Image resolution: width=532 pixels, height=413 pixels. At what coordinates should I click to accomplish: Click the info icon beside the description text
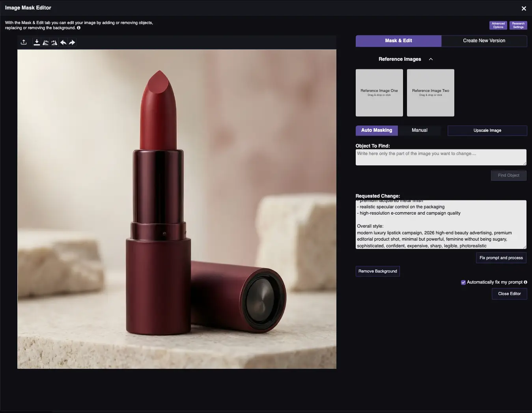(x=79, y=28)
